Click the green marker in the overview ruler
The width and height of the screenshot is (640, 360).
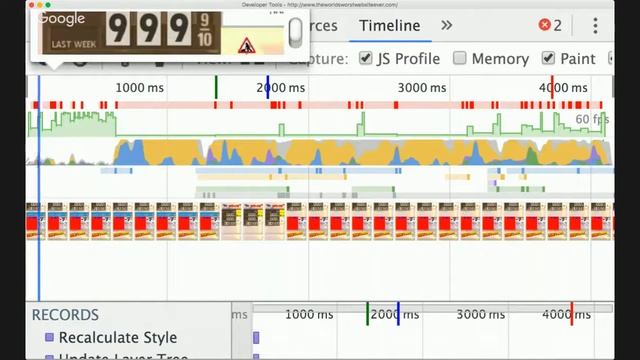(216, 87)
